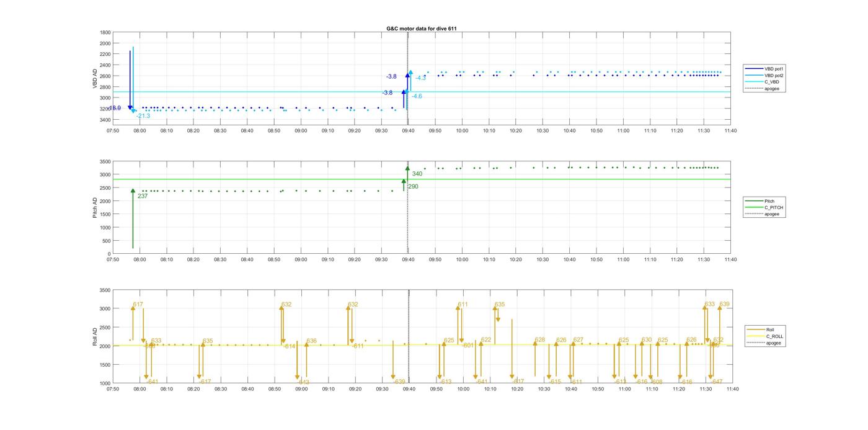Click the '-615' roll annotation
868x430 pixels.
pyautogui.click(x=555, y=382)
